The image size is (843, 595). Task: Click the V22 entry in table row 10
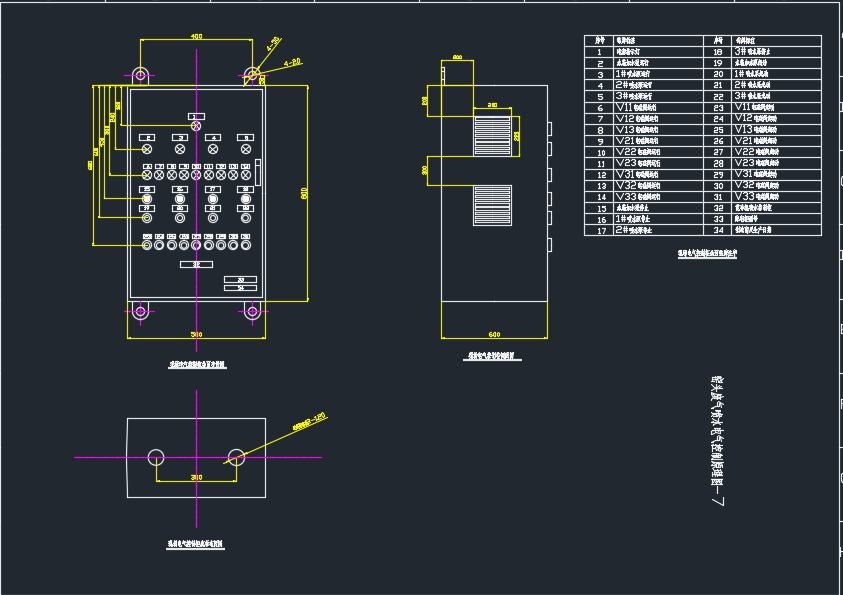click(638, 152)
